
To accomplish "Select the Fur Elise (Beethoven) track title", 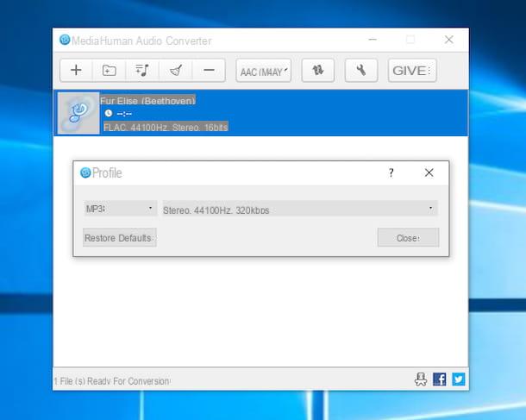I will tap(147, 101).
